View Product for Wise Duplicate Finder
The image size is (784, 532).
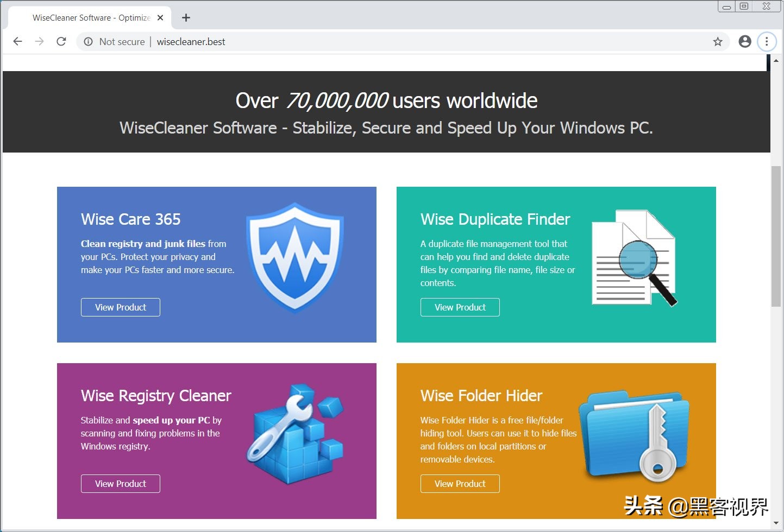pyautogui.click(x=460, y=307)
